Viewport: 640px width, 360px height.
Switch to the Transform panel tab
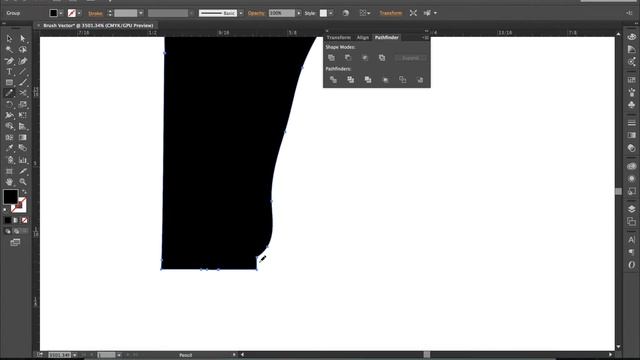pyautogui.click(x=338, y=38)
